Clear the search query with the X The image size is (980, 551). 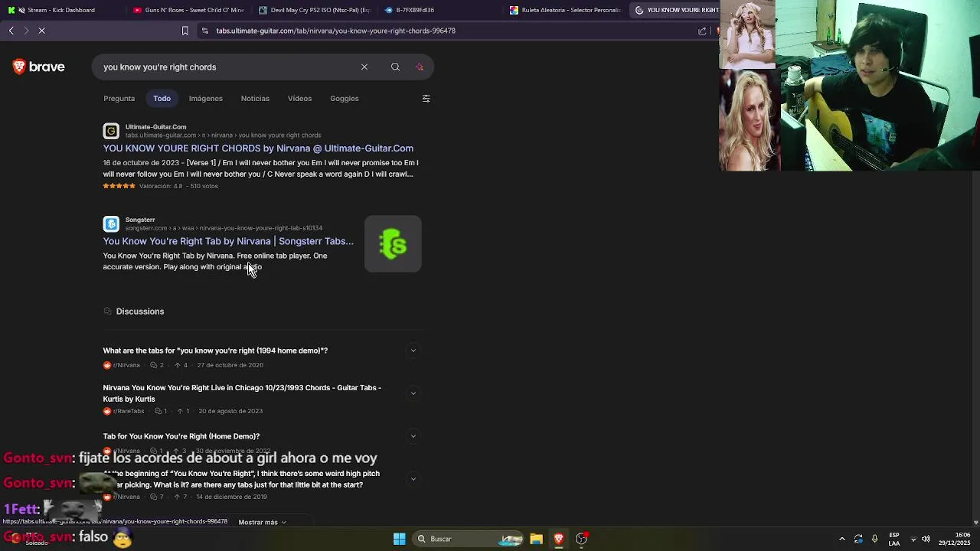pyautogui.click(x=364, y=67)
